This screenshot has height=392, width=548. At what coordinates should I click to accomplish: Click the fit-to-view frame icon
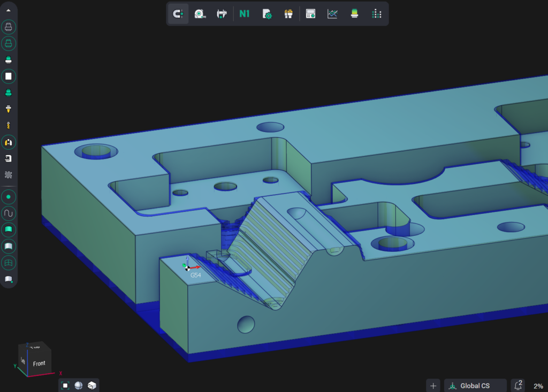coord(65,386)
